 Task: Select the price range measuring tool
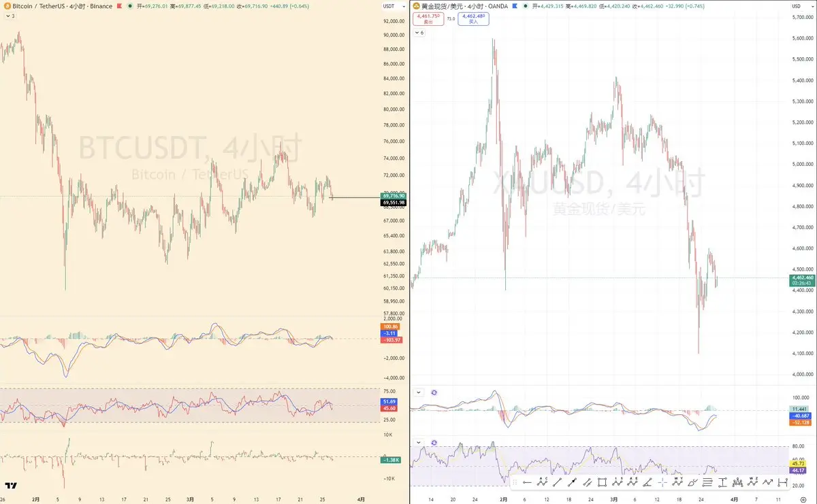point(722,482)
